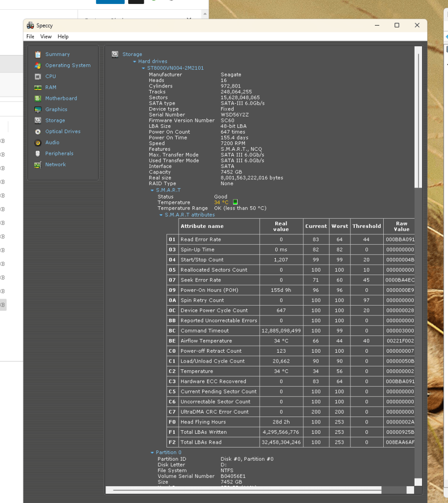Screen dimensions: 448x503
Task: Open the Network details page
Action: click(x=55, y=165)
